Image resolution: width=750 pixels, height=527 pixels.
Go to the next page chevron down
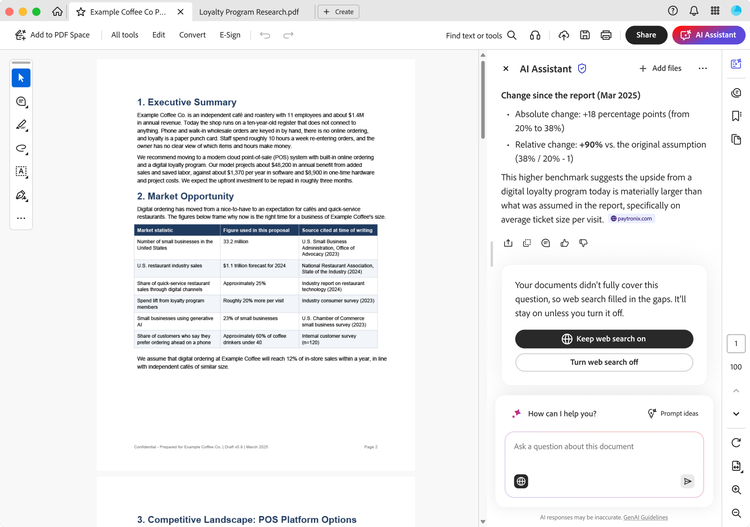736,414
